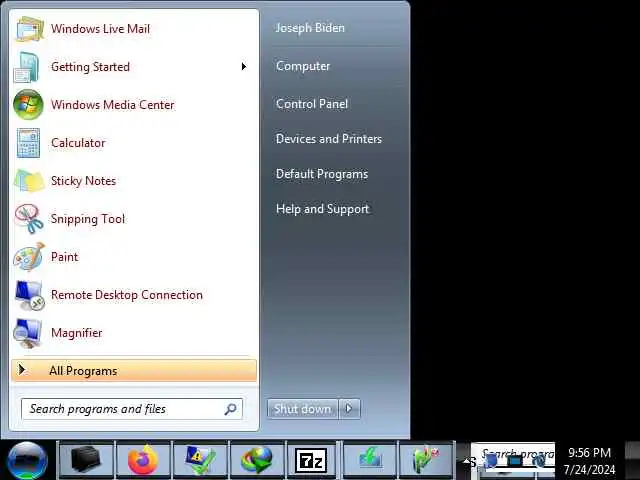The image size is (640, 480).
Task: Open the green flag taskbar icon
Action: (426, 460)
